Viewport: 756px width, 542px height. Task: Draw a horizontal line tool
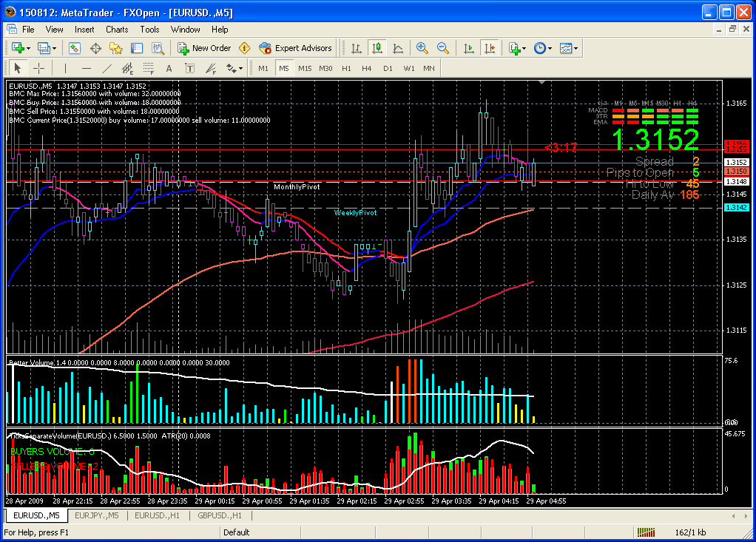click(x=86, y=69)
